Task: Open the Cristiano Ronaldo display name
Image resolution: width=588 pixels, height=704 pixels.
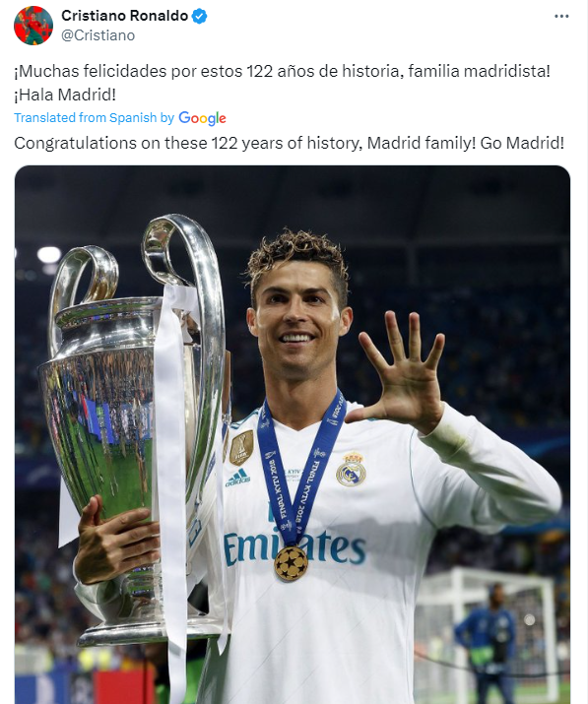Action: 124,16
